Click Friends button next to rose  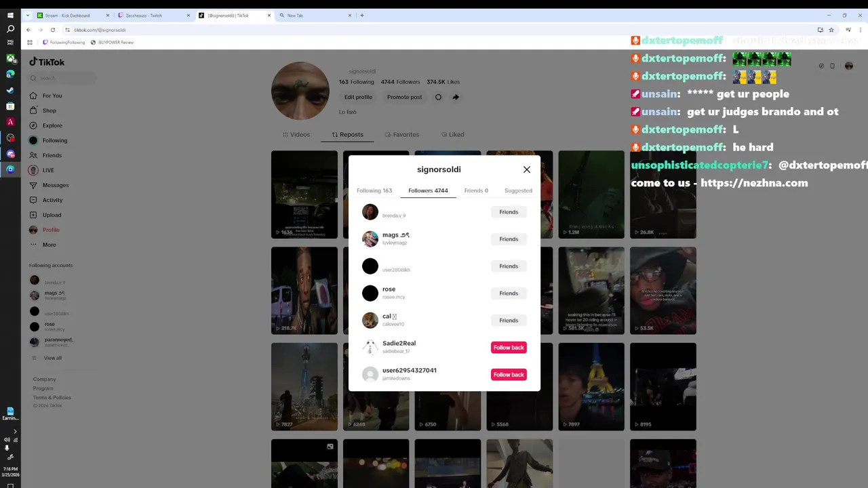[509, 293]
